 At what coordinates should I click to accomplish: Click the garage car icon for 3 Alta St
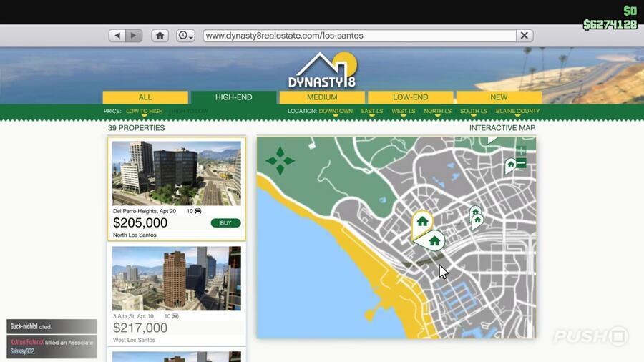coord(175,316)
